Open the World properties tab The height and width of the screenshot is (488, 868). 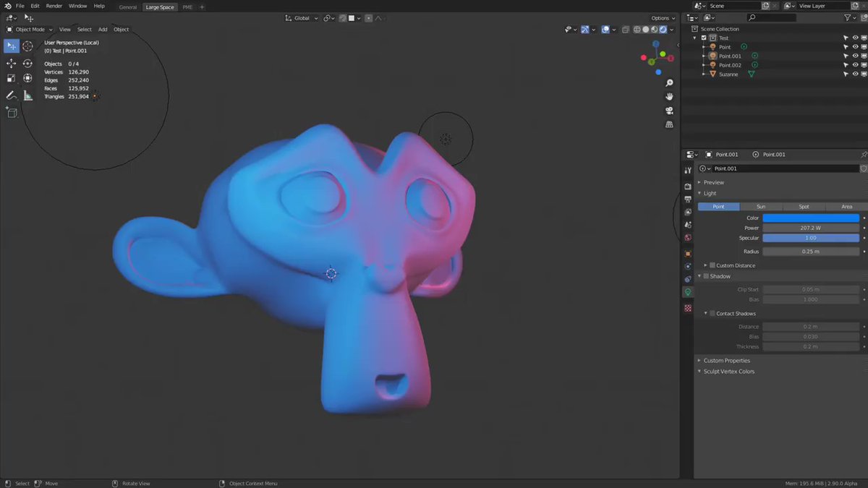688,237
